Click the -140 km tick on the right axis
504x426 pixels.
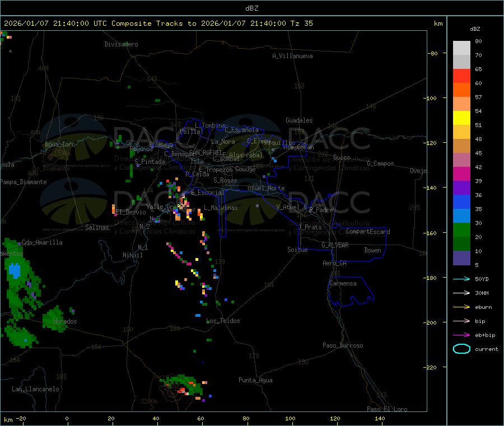click(x=432, y=188)
